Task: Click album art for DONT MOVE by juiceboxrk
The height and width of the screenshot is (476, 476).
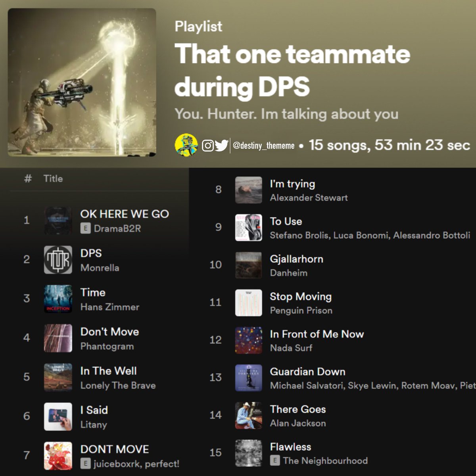Action: coord(58,456)
